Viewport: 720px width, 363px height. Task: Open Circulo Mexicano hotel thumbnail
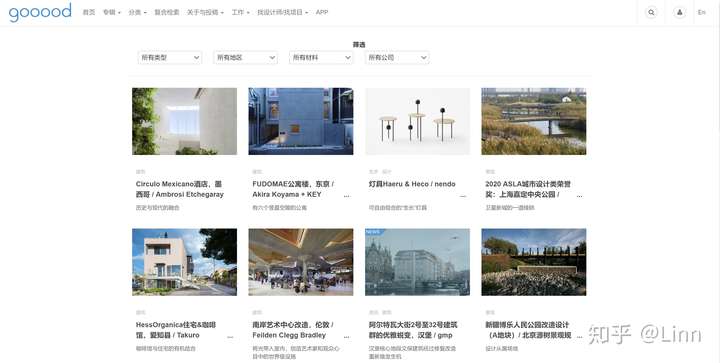coord(185,121)
